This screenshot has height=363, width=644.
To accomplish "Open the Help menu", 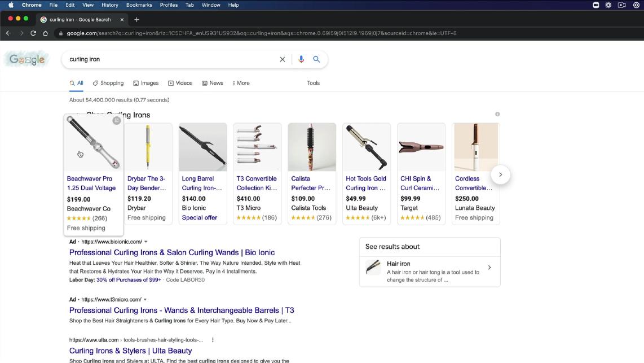I will pyautogui.click(x=233, y=5).
